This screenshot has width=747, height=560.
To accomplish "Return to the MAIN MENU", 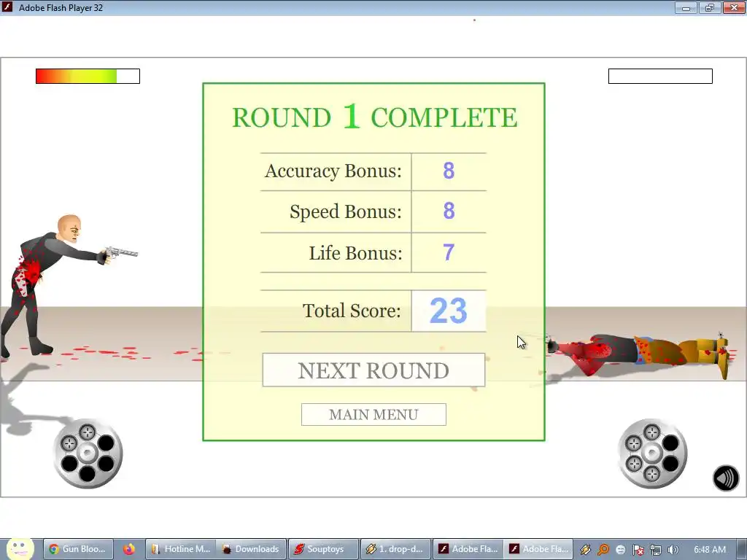I will [x=373, y=414].
